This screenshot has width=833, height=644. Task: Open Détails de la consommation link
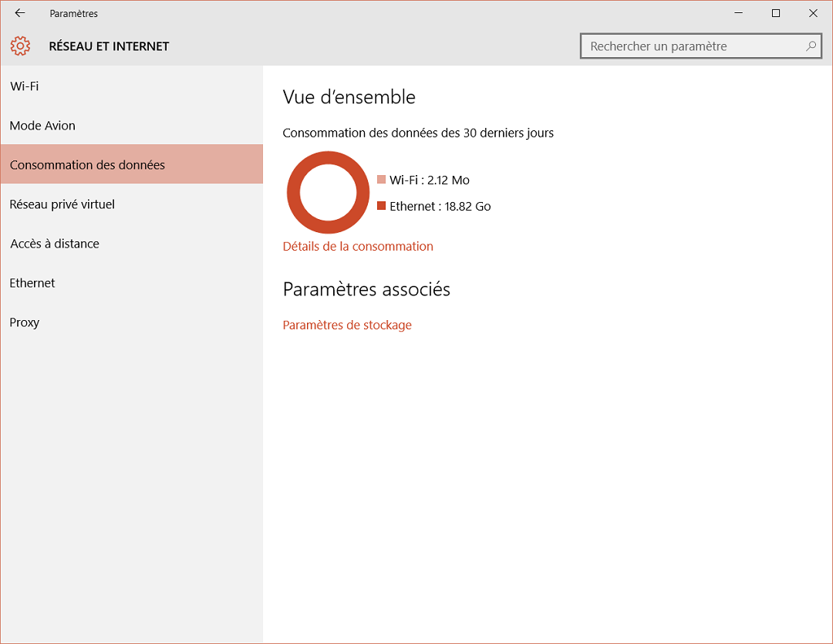point(358,247)
